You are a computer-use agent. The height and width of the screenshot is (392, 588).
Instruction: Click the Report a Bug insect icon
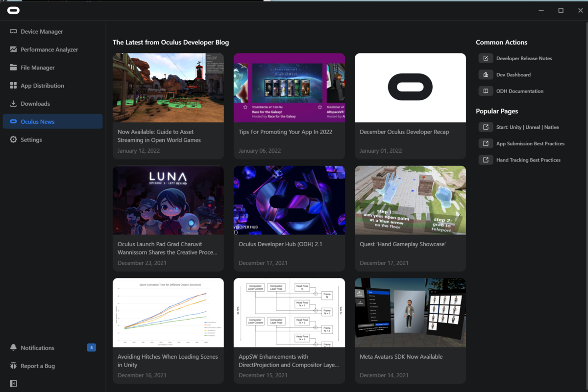click(x=13, y=366)
